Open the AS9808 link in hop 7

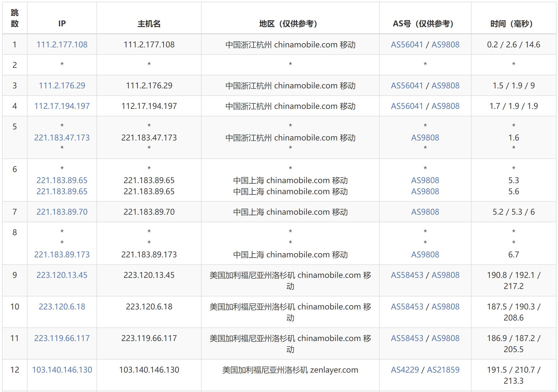tap(425, 212)
